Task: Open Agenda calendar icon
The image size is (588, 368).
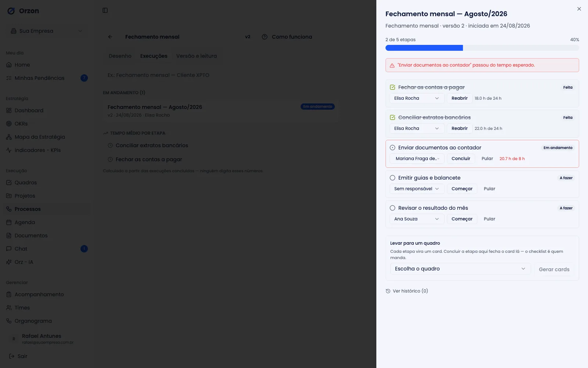Action: tap(9, 222)
